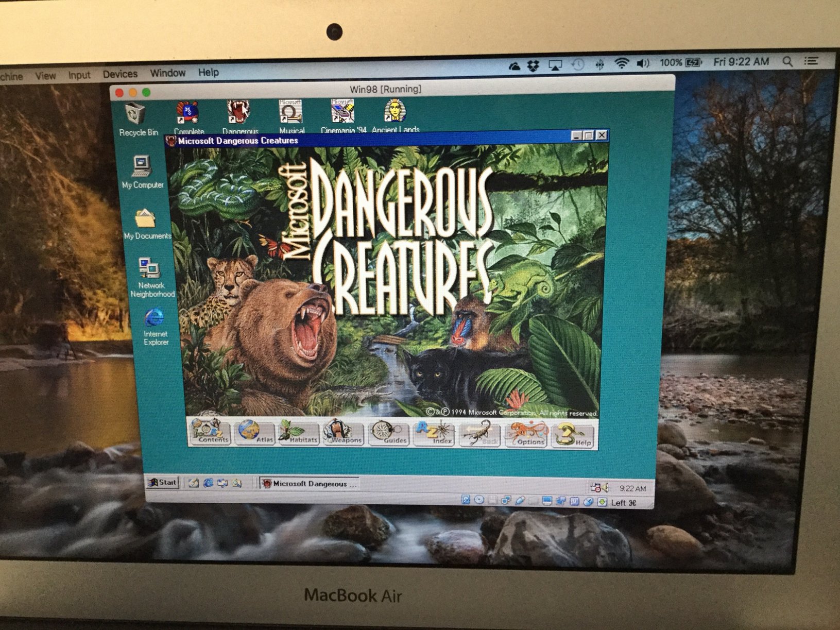Click the Time Machine menu bar icon

click(x=578, y=64)
